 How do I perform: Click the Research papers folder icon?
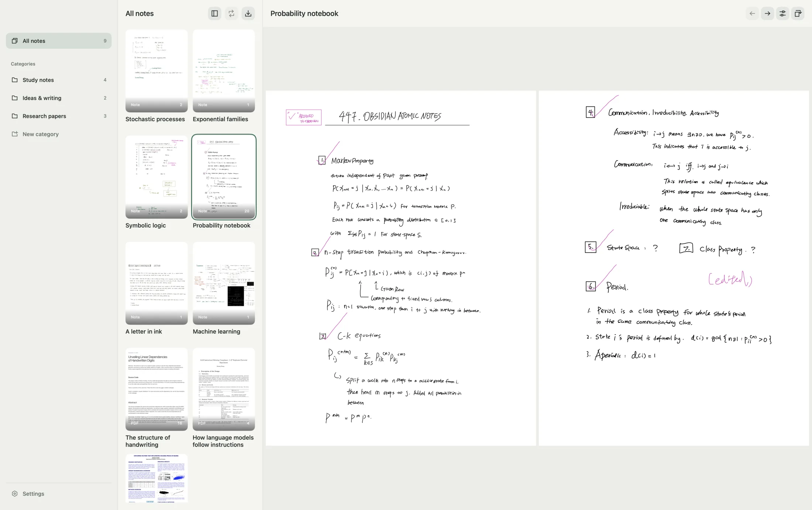coord(15,116)
